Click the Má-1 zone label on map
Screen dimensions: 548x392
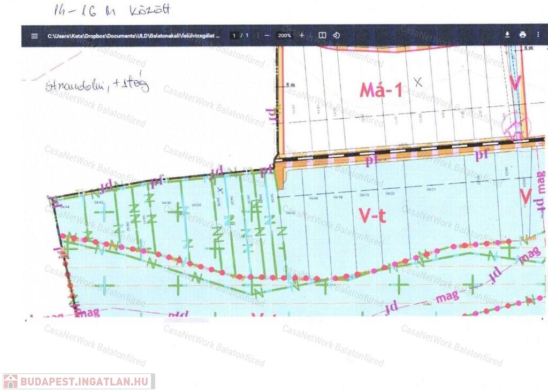[381, 90]
